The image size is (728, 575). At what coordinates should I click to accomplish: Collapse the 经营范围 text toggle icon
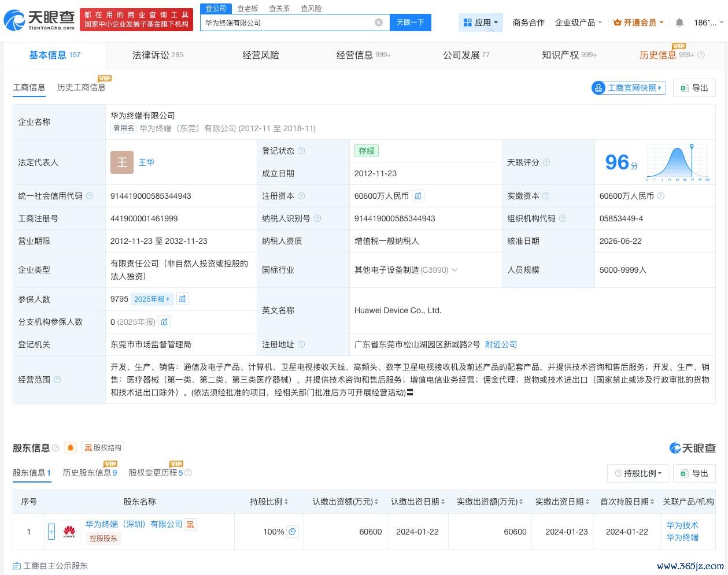point(410,392)
